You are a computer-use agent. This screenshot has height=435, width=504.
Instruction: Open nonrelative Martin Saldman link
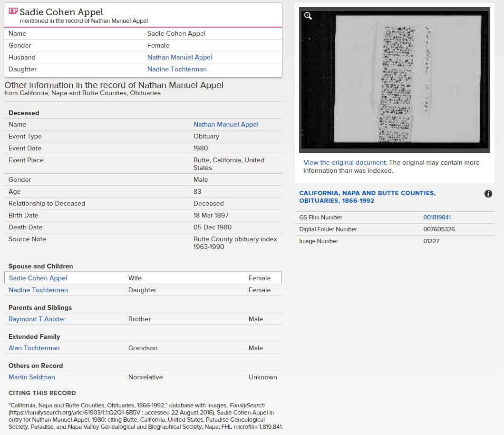pyautogui.click(x=31, y=377)
